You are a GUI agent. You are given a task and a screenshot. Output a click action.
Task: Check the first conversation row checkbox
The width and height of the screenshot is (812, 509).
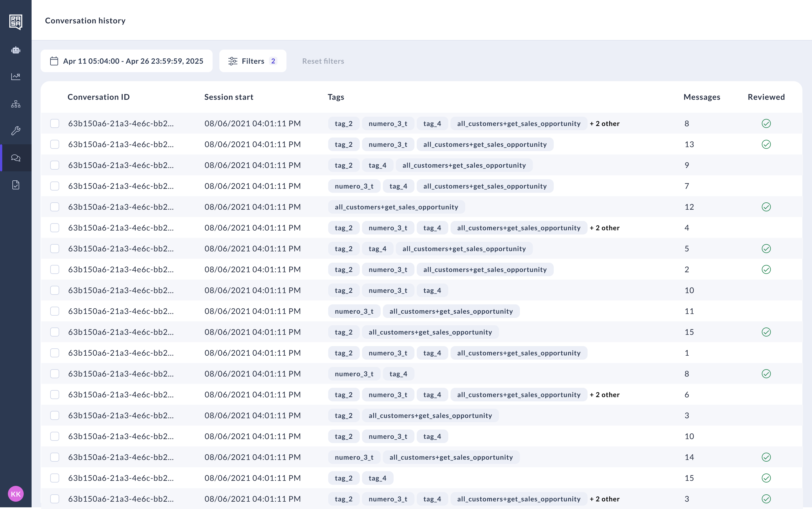(55, 123)
